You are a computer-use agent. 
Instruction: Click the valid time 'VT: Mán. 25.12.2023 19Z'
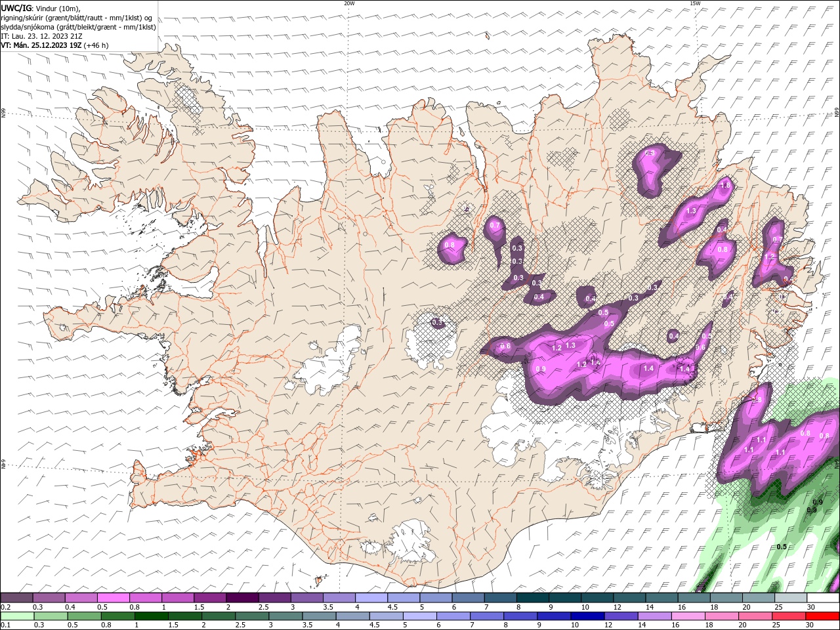tap(41, 45)
